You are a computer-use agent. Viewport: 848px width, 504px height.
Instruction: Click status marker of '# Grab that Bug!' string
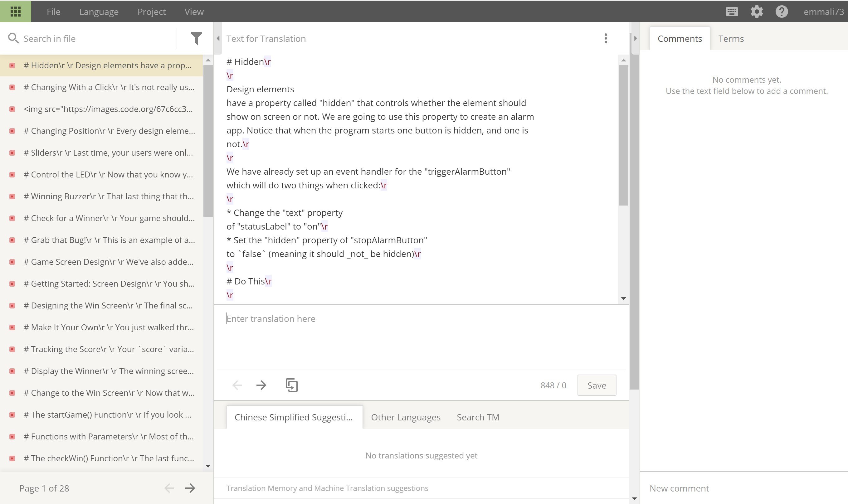coord(12,240)
